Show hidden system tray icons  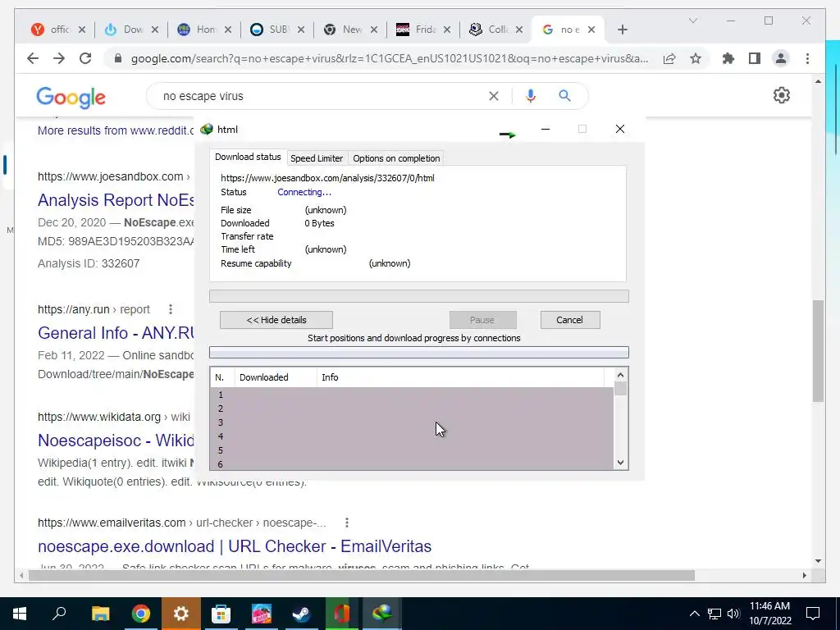point(694,614)
